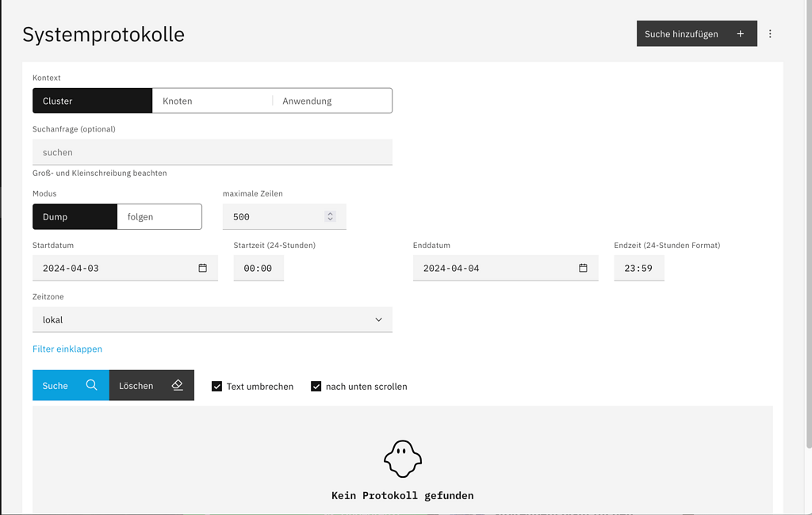Select the Knoten context tab

coord(212,101)
